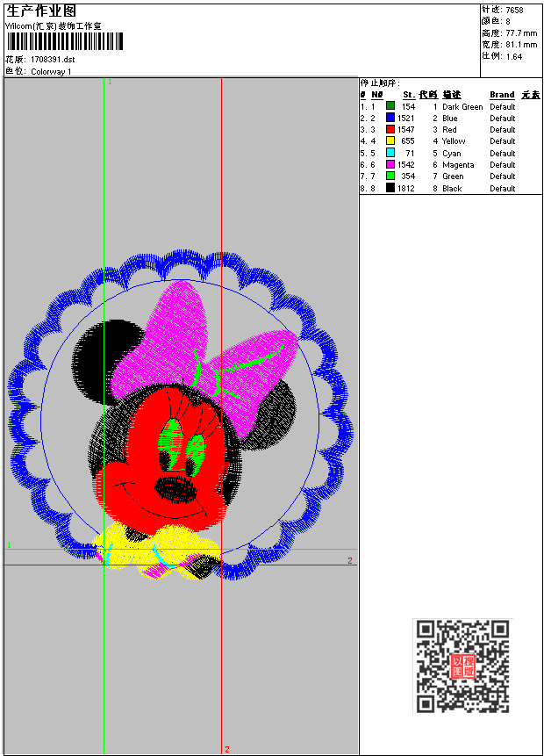Select 'Default' brand in the Dark Green row

coord(503,106)
